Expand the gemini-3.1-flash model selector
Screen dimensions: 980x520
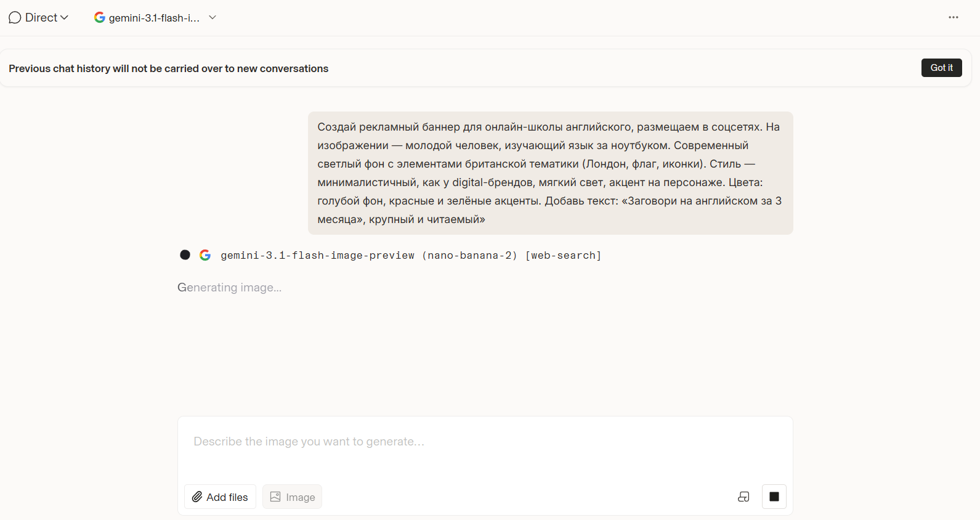pos(154,18)
